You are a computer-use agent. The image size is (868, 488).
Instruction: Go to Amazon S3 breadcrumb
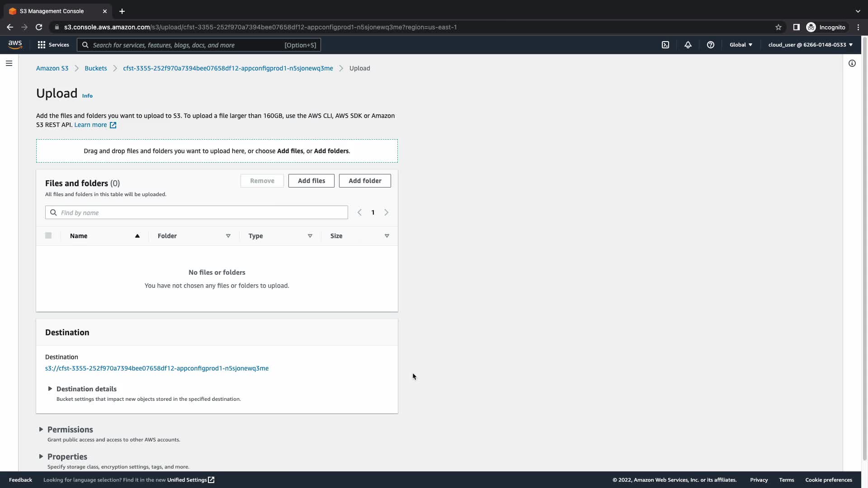point(52,68)
